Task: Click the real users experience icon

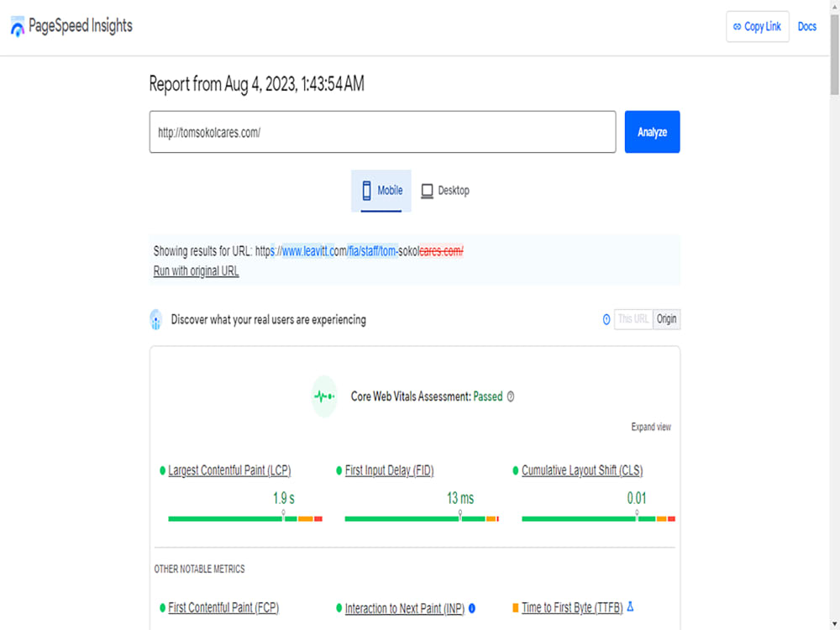Action: 156,319
